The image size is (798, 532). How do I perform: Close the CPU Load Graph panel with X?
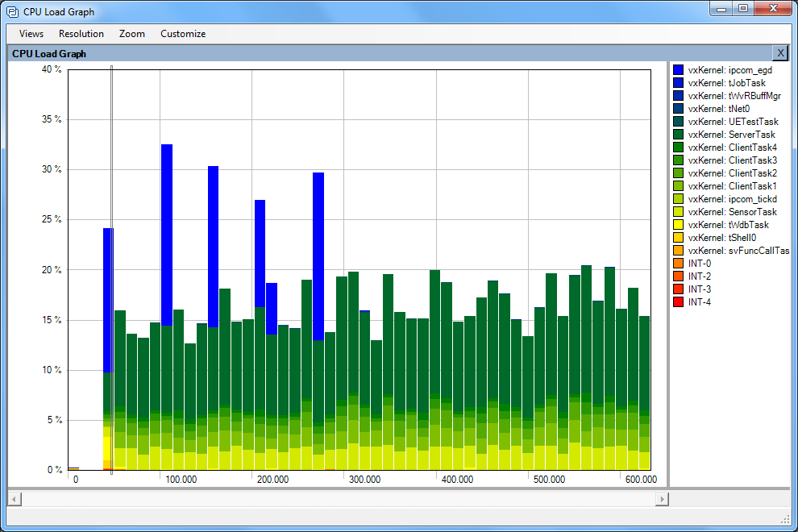coord(780,53)
